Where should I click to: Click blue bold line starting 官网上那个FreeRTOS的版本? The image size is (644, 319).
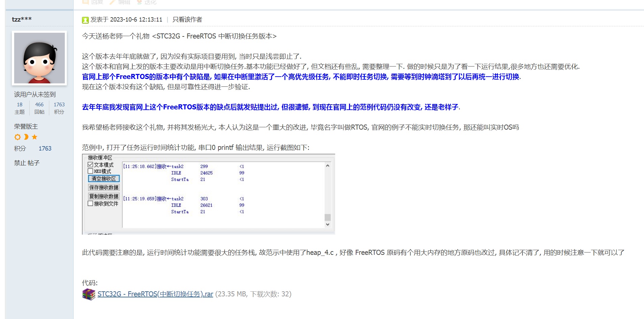(301, 77)
